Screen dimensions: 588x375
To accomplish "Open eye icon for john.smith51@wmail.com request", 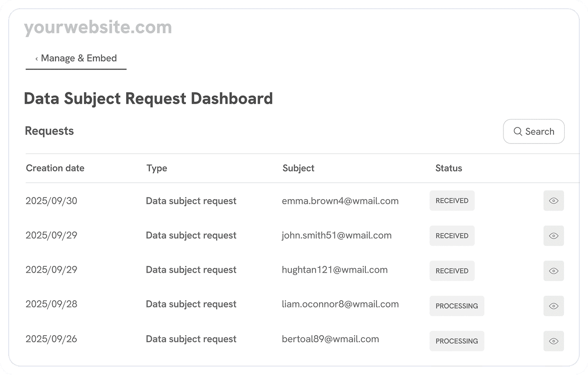I will tap(553, 236).
